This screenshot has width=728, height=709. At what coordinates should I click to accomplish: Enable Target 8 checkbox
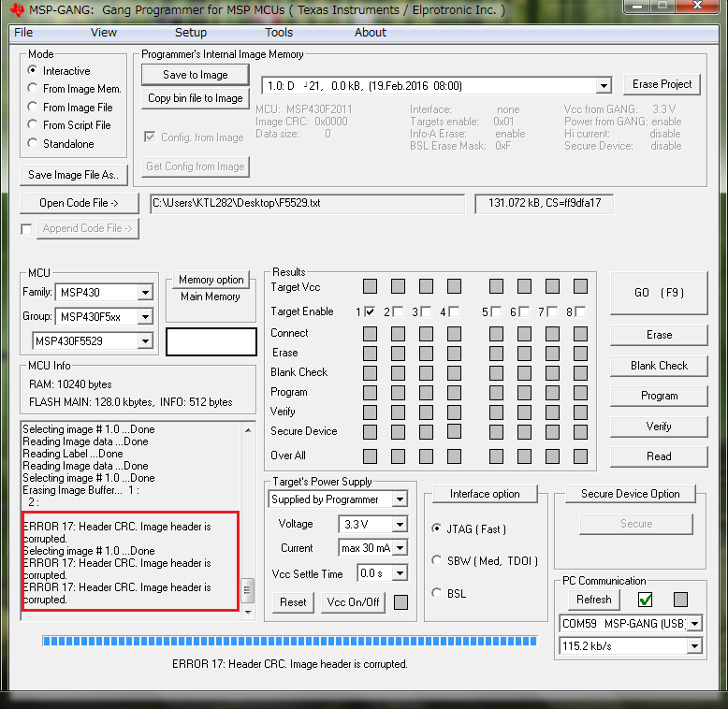tap(580, 311)
